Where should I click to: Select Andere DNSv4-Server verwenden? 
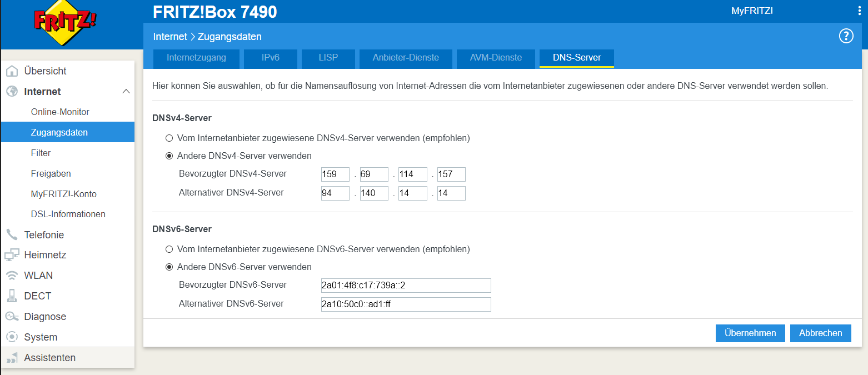point(169,156)
